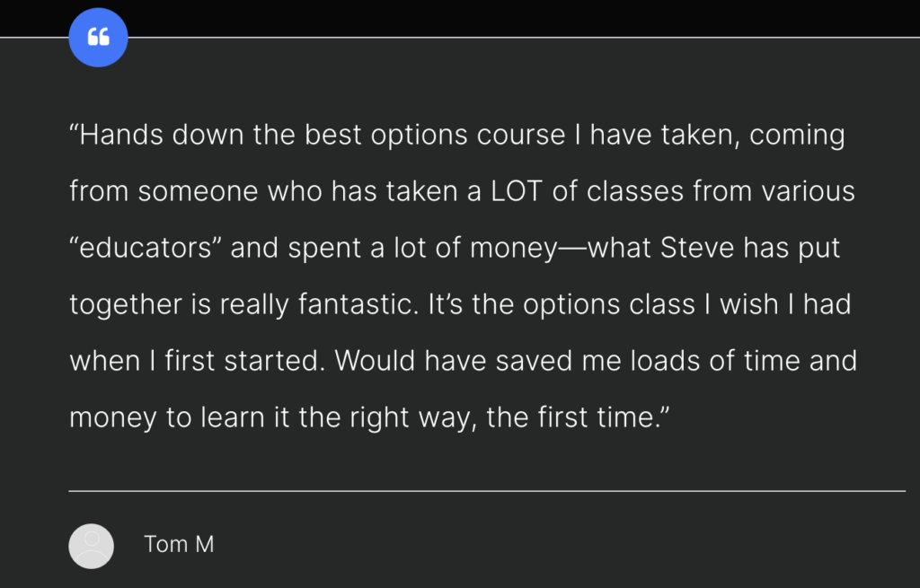Click the word "coming" ending the first line
920x588 pixels.
(x=798, y=136)
